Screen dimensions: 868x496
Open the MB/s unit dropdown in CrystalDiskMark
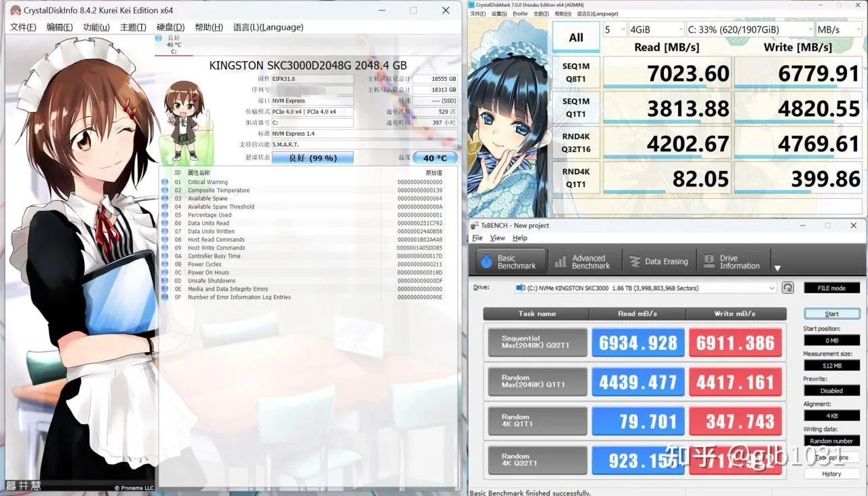click(838, 29)
